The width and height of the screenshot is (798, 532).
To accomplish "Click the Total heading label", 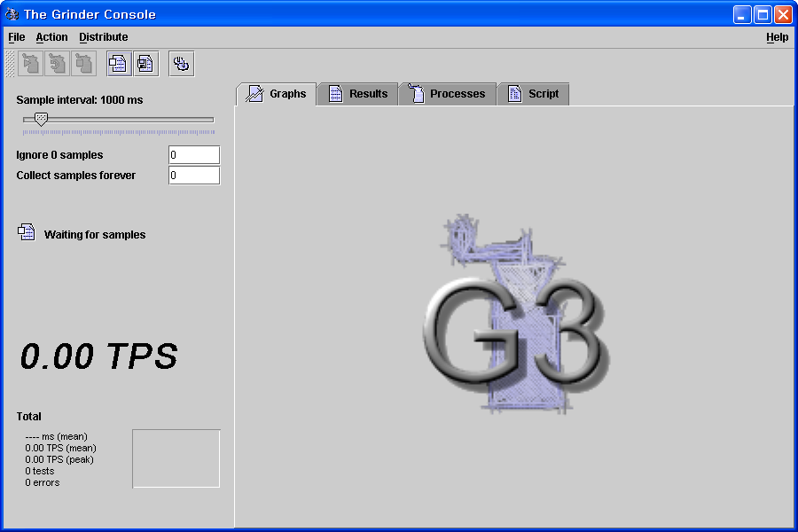I will [x=28, y=417].
